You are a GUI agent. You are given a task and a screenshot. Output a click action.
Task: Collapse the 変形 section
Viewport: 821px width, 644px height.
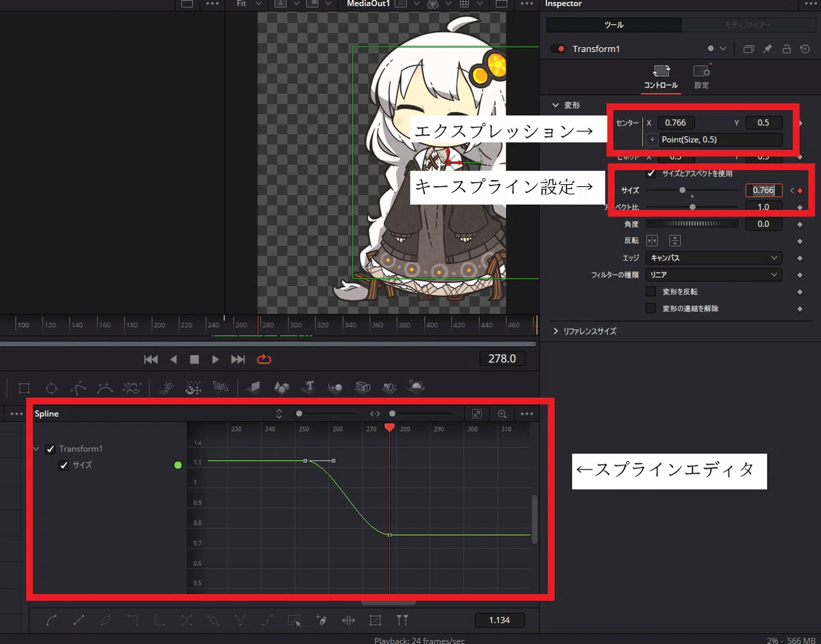point(556,105)
